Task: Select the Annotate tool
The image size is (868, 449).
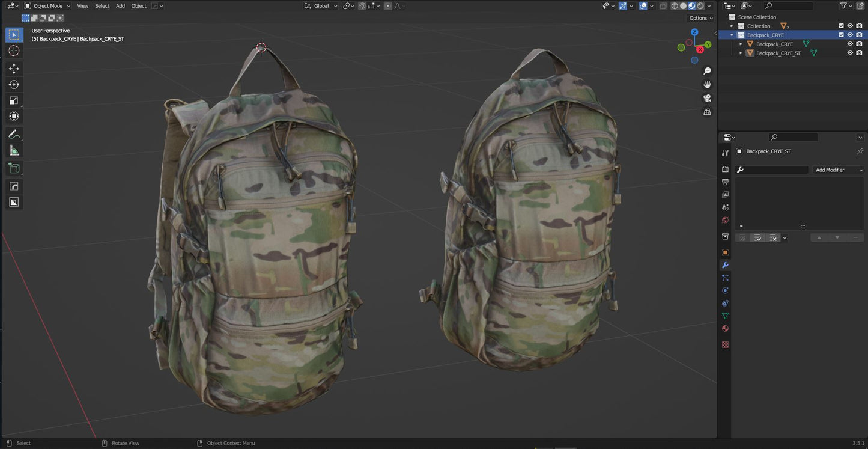Action: pos(14,133)
